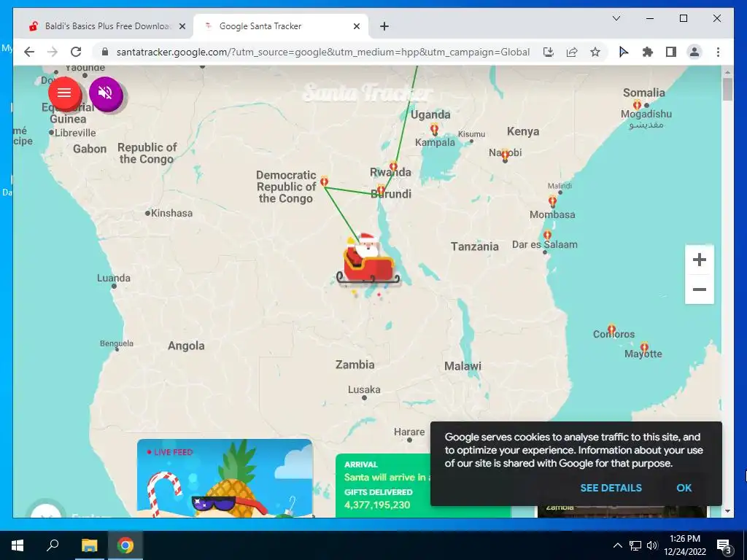Open the network status tray icon
The height and width of the screenshot is (560, 747).
pyautogui.click(x=635, y=545)
